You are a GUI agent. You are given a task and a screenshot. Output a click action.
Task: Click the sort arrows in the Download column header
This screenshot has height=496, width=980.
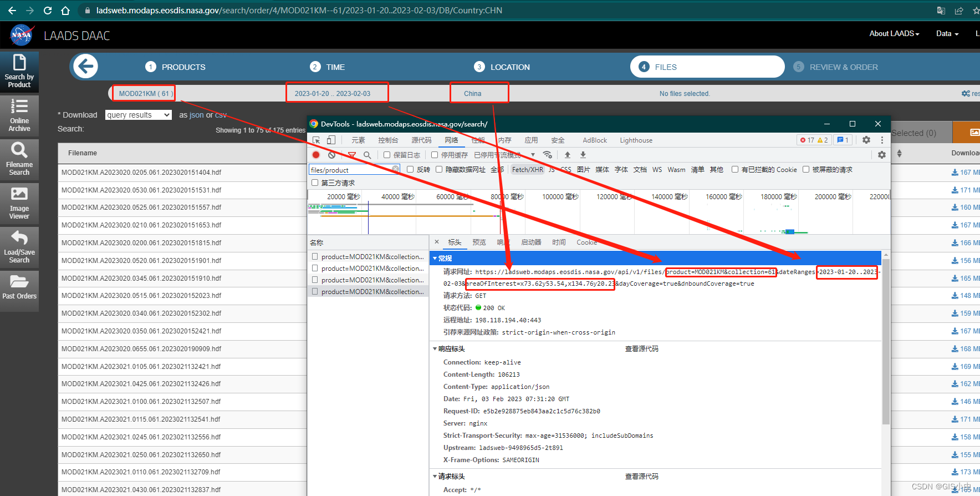coord(899,153)
